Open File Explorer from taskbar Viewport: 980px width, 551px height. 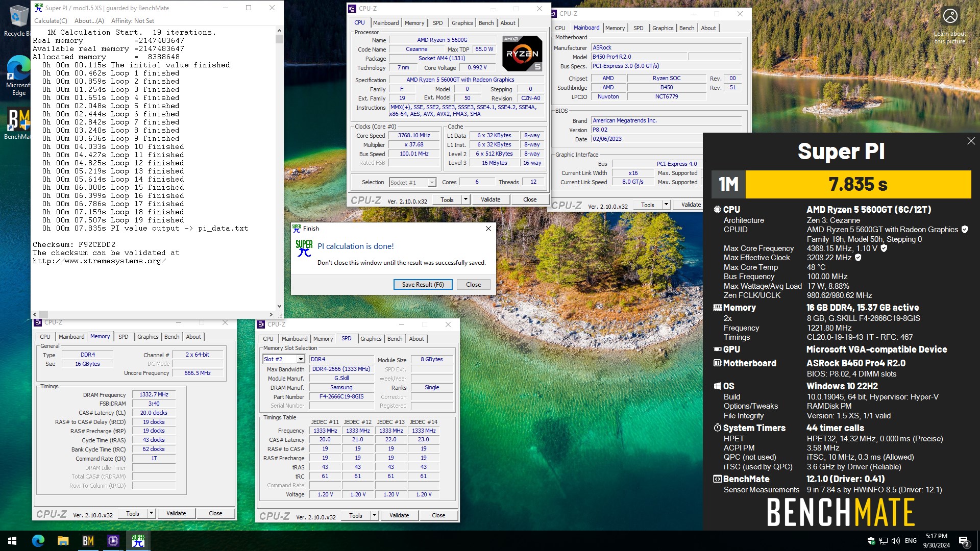[x=63, y=541]
